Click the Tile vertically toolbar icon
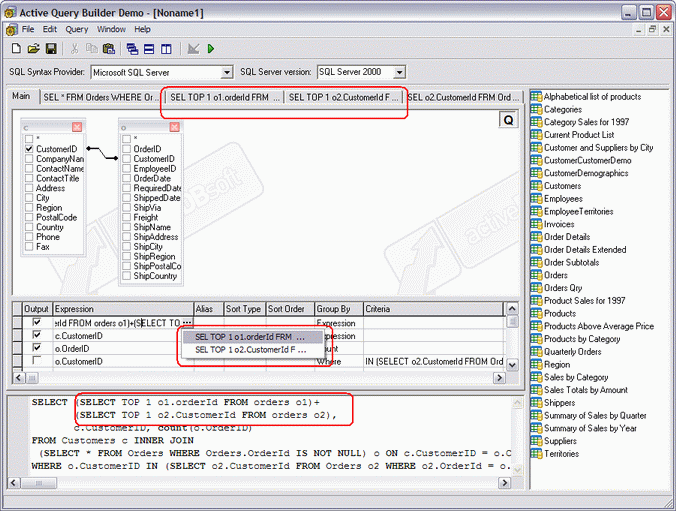Screen dimensions: 676x511 166,49
